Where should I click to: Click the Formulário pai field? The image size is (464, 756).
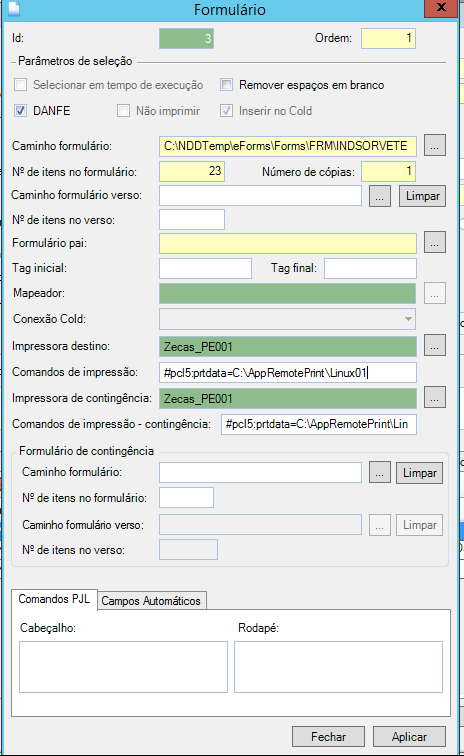tap(288, 243)
